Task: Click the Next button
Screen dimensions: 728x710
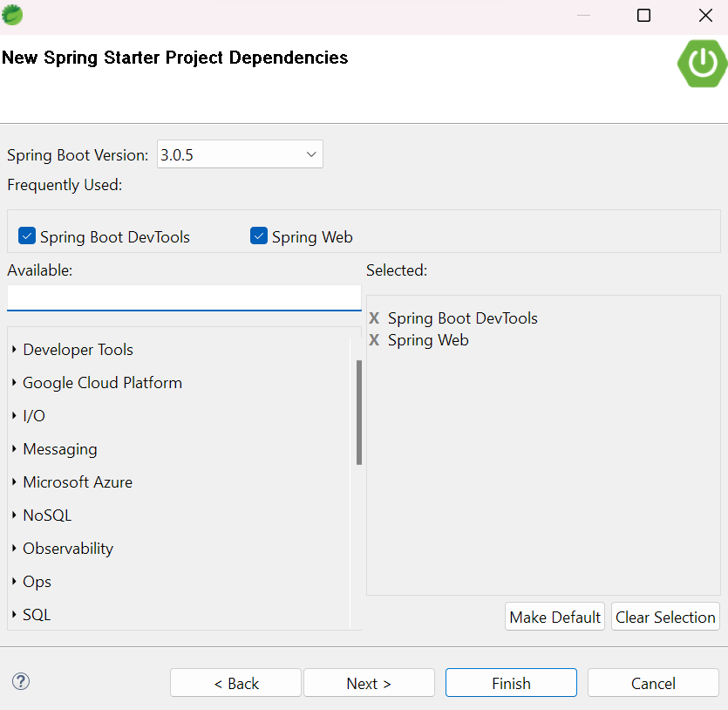Action: pyautogui.click(x=369, y=682)
